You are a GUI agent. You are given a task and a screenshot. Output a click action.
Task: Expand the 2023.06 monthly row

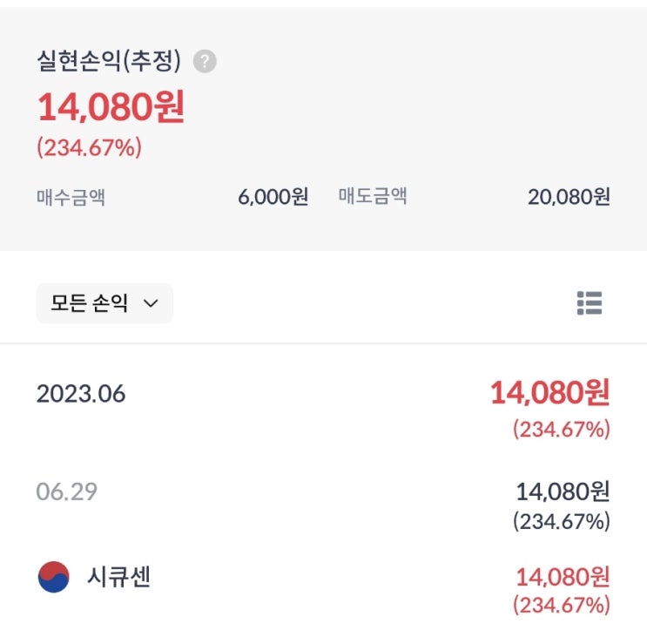(81, 394)
